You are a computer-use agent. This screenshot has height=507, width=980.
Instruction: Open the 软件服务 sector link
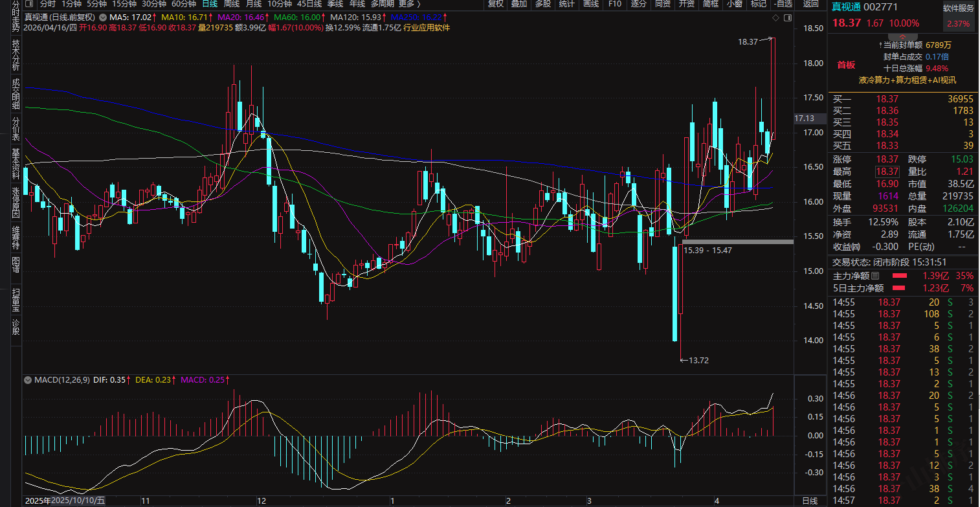pos(958,10)
